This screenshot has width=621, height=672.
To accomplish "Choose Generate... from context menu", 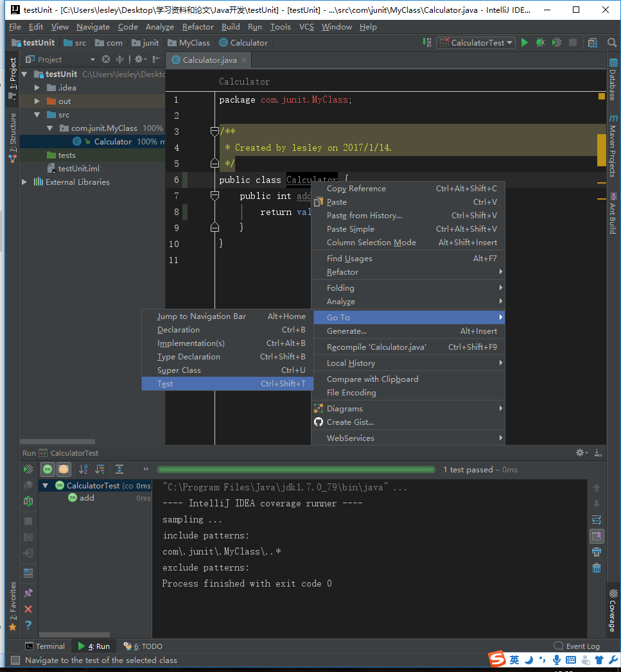I will [408, 331].
